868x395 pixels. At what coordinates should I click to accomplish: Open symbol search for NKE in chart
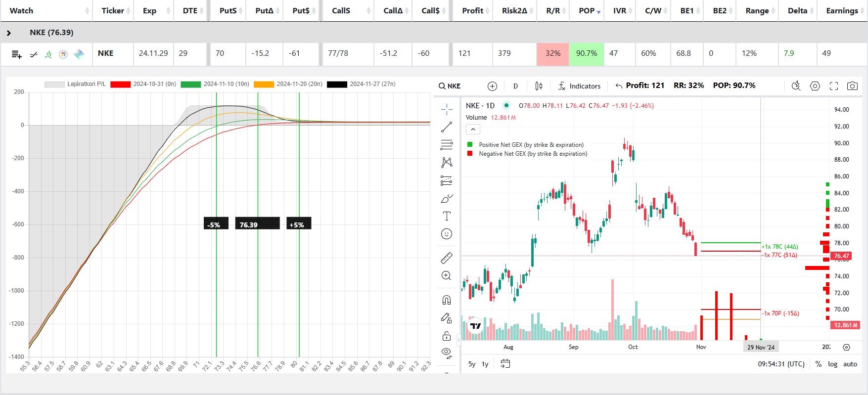(450, 86)
